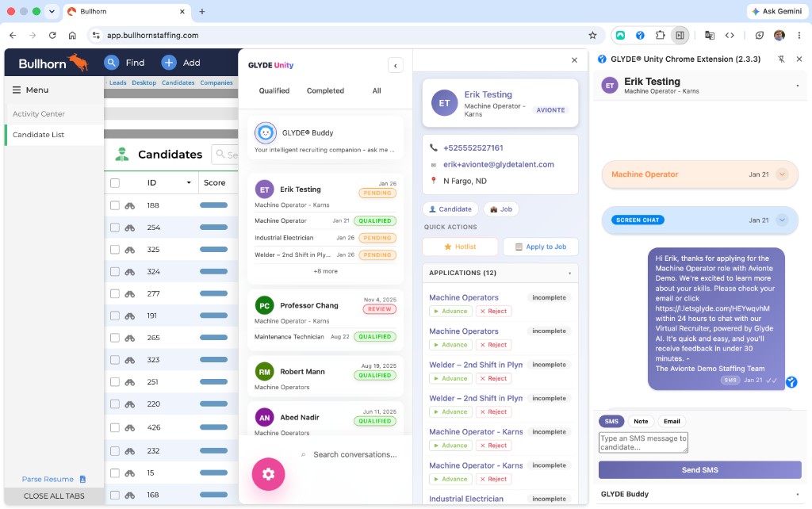Viewport: 812px width, 509px height.
Task: Click the green extension icon in toolbar
Action: click(620, 35)
